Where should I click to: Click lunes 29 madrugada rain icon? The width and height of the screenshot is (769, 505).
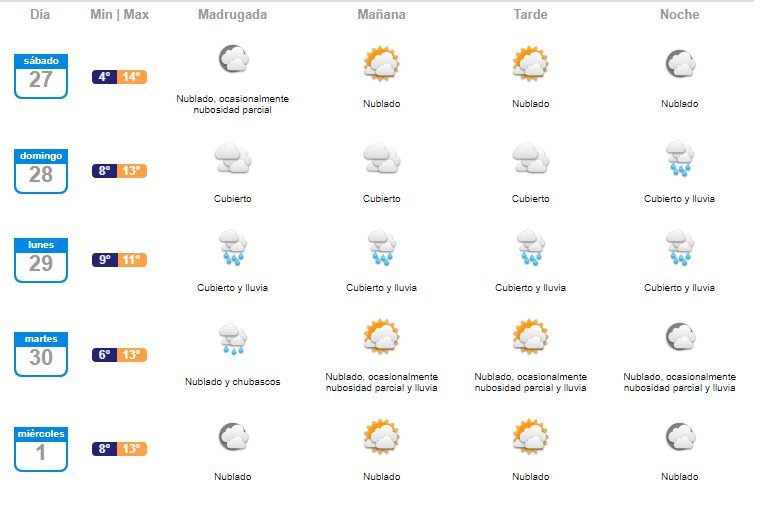click(x=233, y=248)
